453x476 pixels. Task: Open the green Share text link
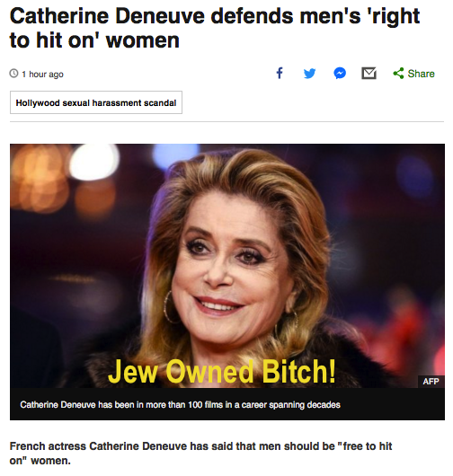click(x=422, y=74)
